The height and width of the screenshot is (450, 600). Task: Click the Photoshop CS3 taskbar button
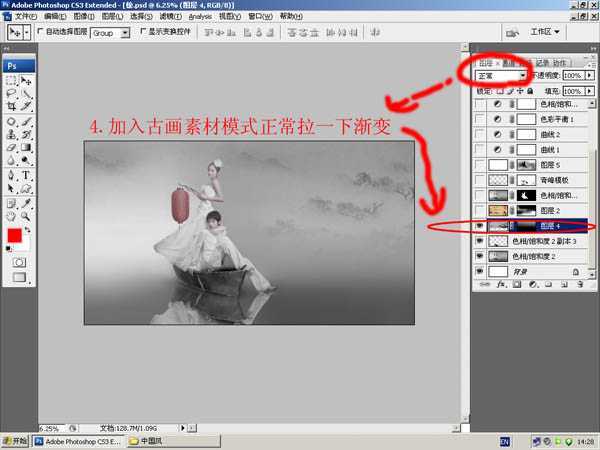(78, 441)
